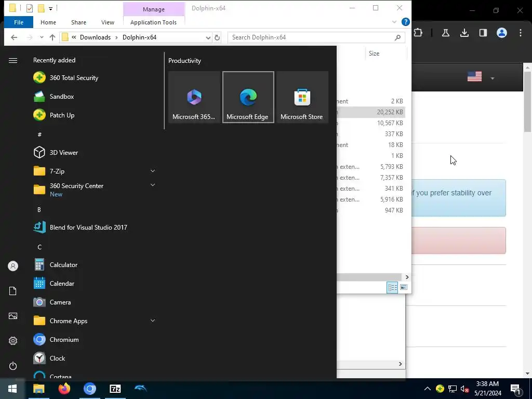The height and width of the screenshot is (399, 532).
Task: Expand the 360 Security Center folder
Action: click(153, 185)
